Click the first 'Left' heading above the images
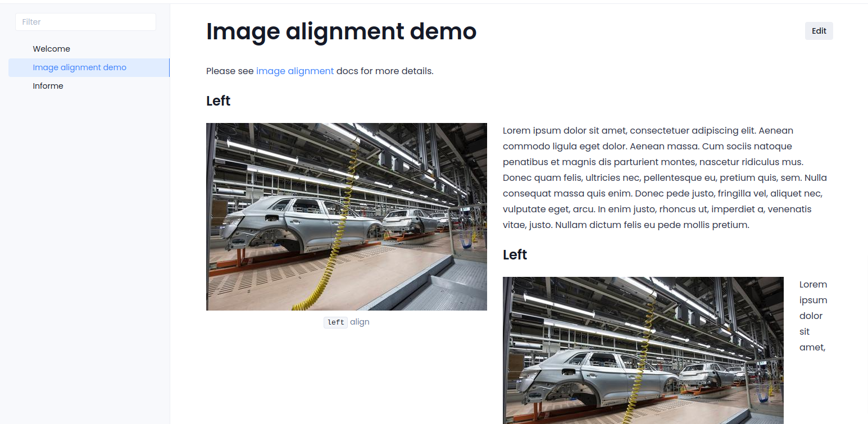 (219, 101)
